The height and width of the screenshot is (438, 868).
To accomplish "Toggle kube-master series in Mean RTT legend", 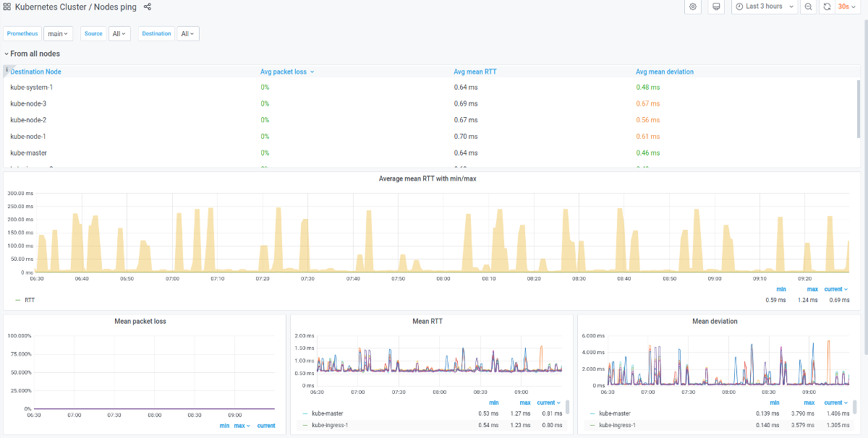I will point(327,413).
